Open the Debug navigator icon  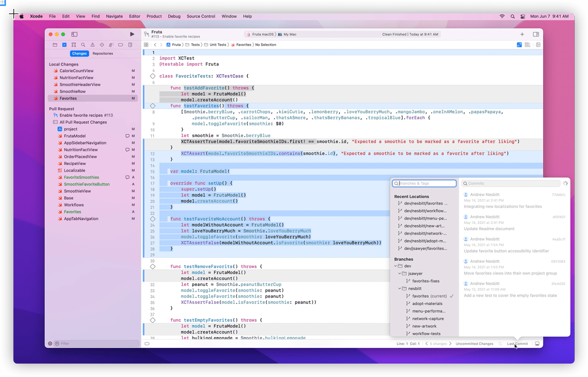[x=111, y=45]
